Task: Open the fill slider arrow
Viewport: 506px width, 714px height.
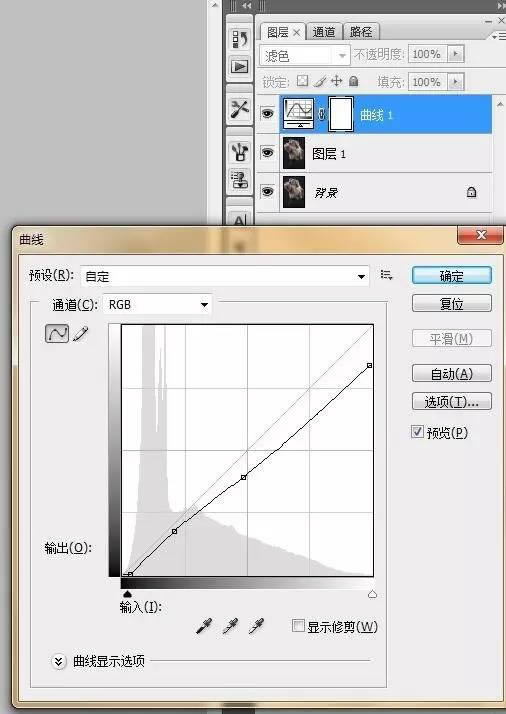Action: (455, 82)
